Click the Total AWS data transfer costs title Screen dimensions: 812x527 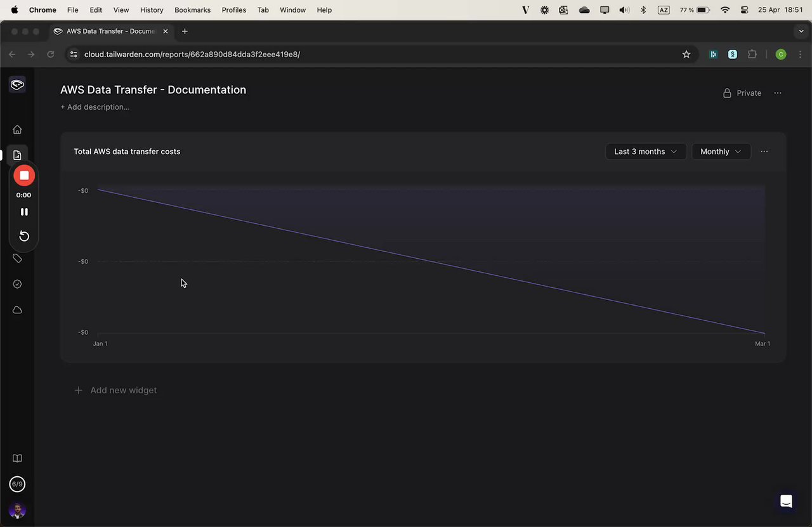click(127, 152)
